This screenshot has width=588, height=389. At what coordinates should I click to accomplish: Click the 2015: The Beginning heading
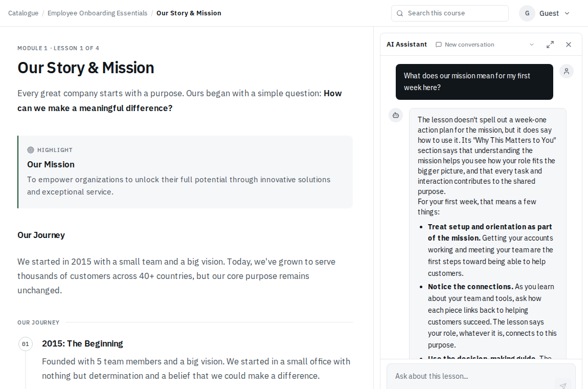[x=82, y=343]
